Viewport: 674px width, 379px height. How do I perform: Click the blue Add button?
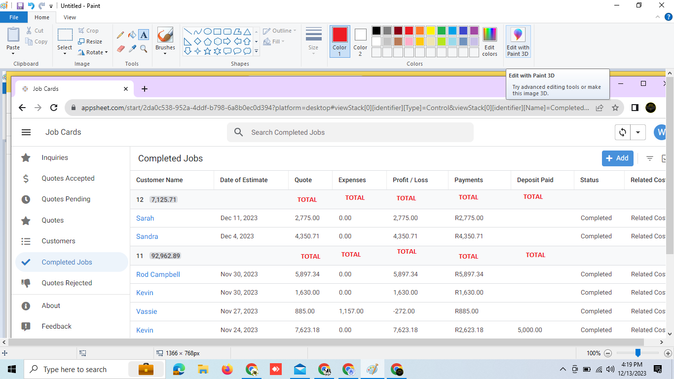617,158
